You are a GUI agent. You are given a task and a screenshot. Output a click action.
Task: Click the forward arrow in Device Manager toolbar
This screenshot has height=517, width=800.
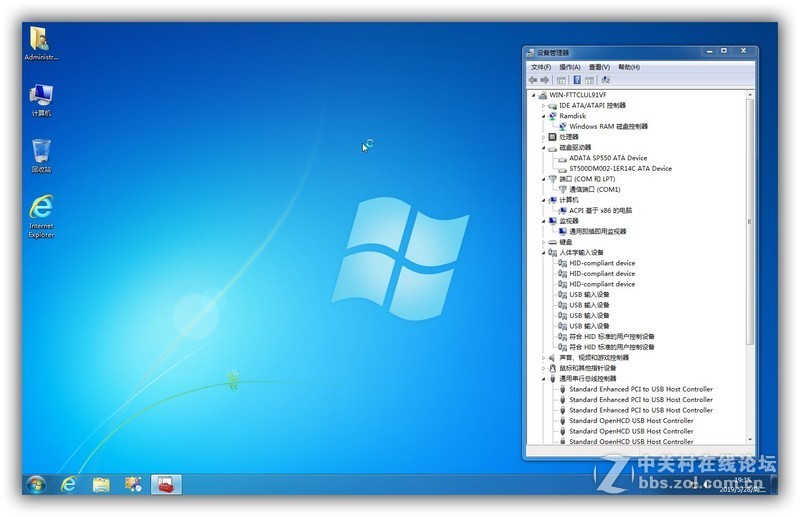coord(545,80)
